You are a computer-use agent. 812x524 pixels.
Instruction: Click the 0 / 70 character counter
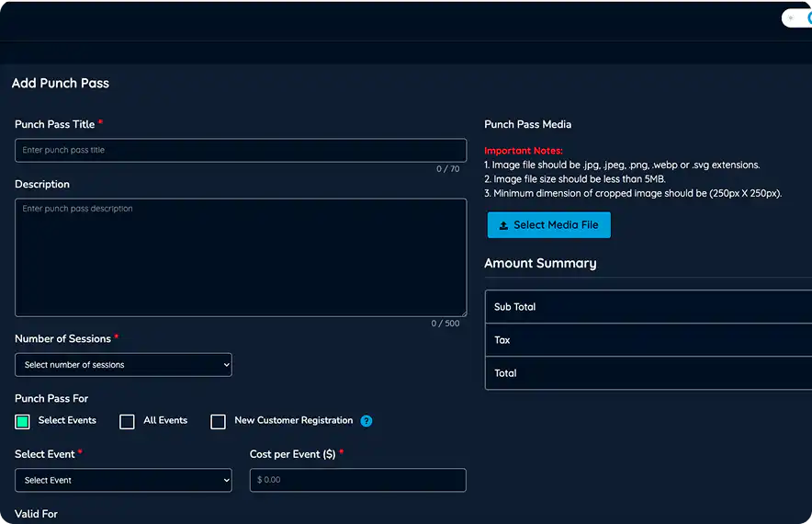[x=448, y=169]
